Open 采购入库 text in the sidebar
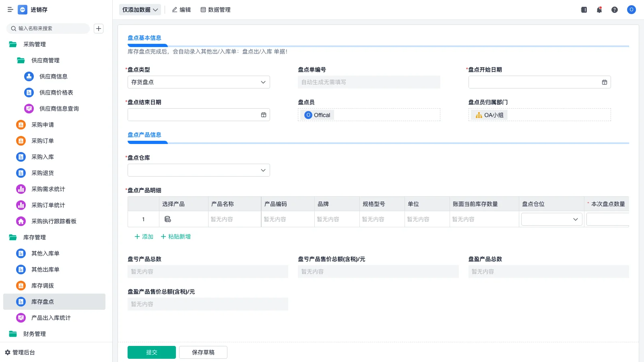Screen dimensions: 644x362 [x=43, y=157]
